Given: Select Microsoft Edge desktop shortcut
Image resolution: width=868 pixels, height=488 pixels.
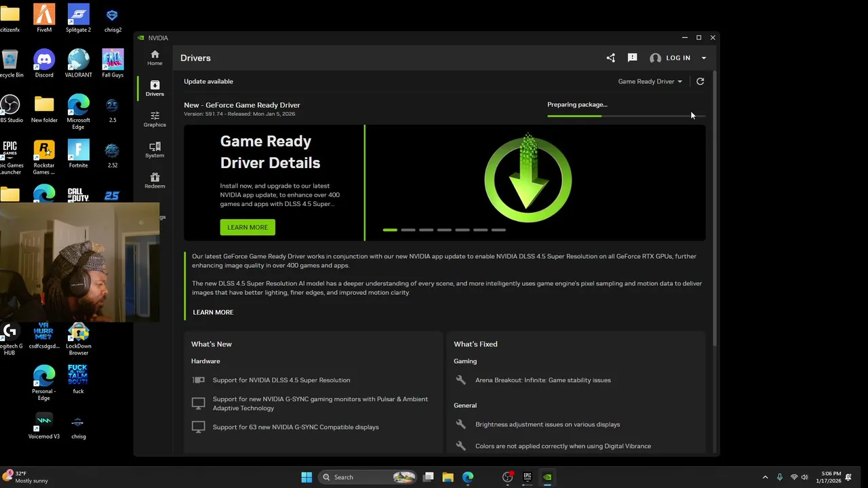Looking at the screenshot, I should 78,112.
